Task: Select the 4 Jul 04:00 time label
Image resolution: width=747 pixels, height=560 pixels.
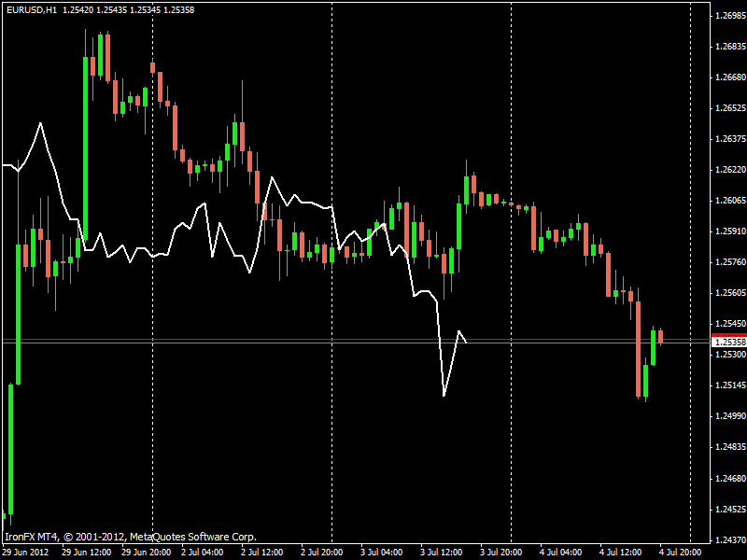Action: coord(561,552)
